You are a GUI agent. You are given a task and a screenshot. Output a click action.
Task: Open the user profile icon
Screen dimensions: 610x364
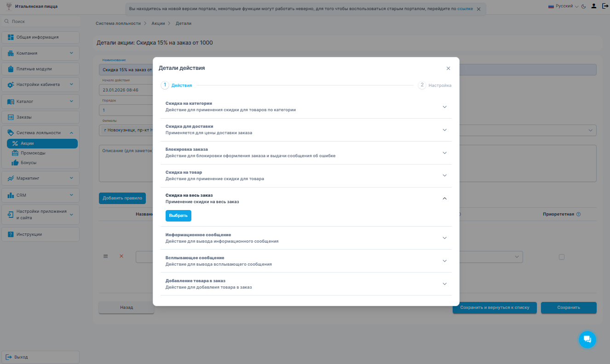(x=594, y=6)
